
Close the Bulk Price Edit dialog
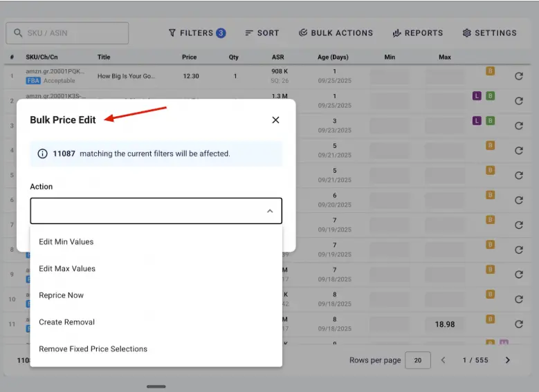point(275,120)
